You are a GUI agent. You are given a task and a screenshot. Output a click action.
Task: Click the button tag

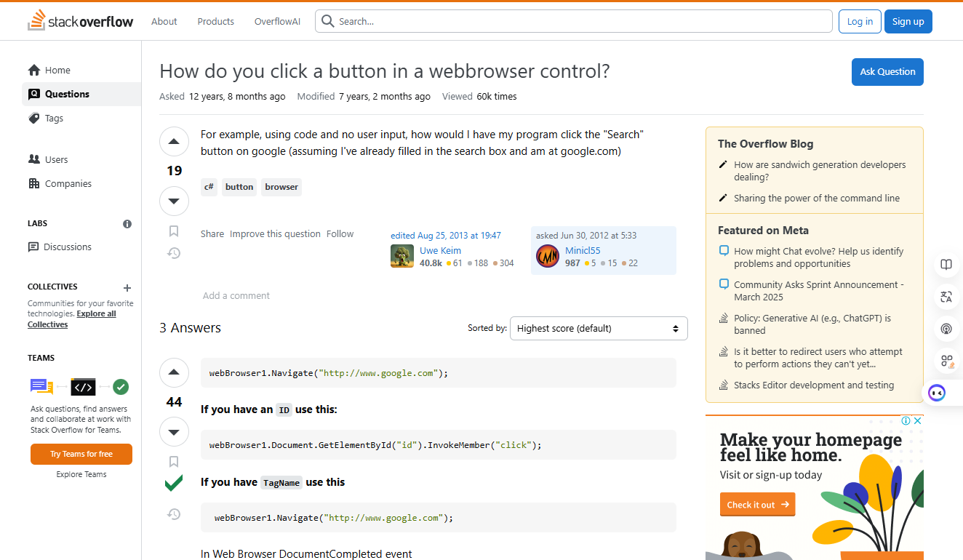[239, 187]
